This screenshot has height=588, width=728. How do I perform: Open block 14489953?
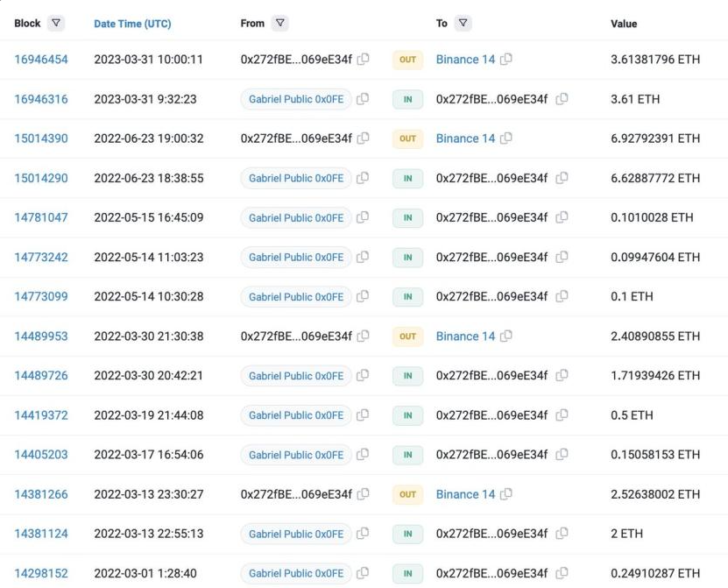pos(41,336)
